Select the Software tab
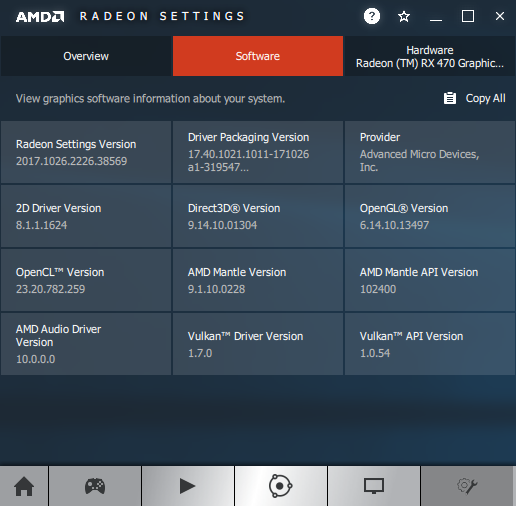 pos(258,56)
